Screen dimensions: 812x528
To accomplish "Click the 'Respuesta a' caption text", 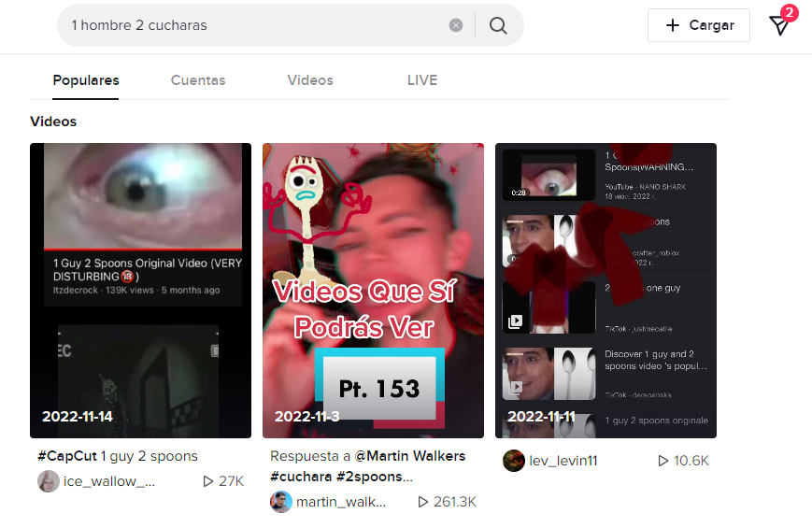I will pos(310,456).
